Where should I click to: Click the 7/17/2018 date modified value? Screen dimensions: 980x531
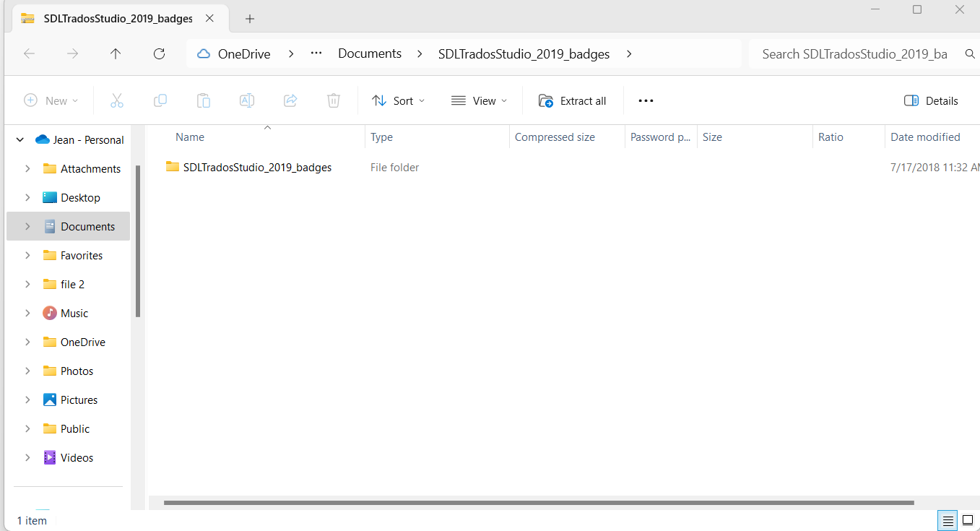click(935, 167)
